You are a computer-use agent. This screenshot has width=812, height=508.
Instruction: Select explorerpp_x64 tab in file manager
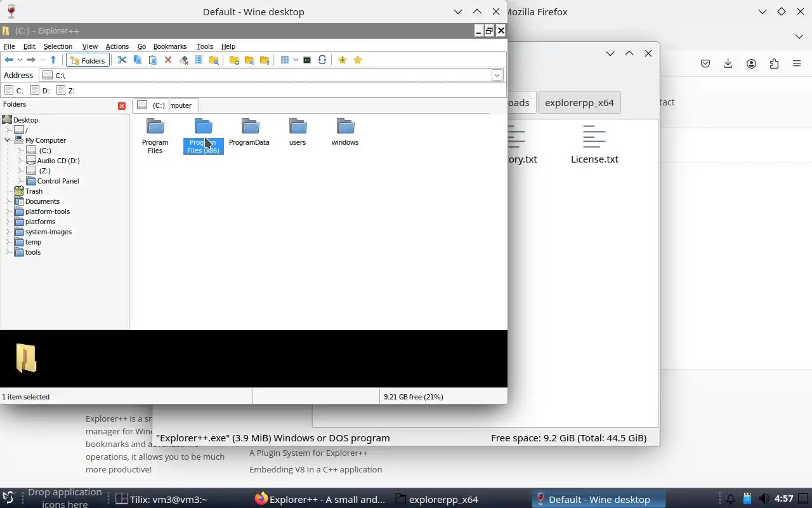click(x=579, y=102)
